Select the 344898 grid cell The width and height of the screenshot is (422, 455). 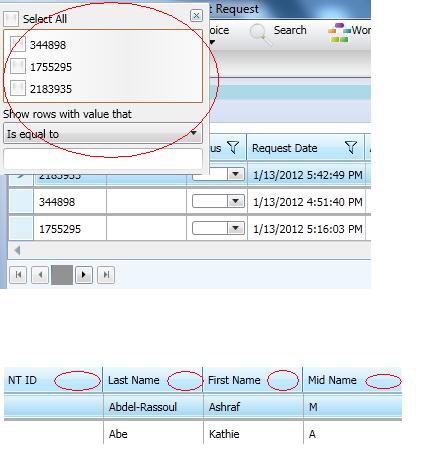(x=70, y=202)
